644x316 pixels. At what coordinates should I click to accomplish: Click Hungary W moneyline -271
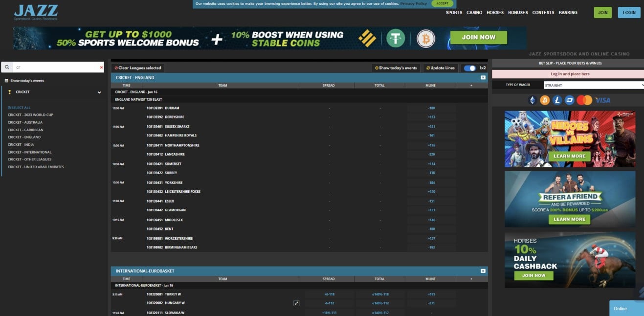[x=431, y=303]
